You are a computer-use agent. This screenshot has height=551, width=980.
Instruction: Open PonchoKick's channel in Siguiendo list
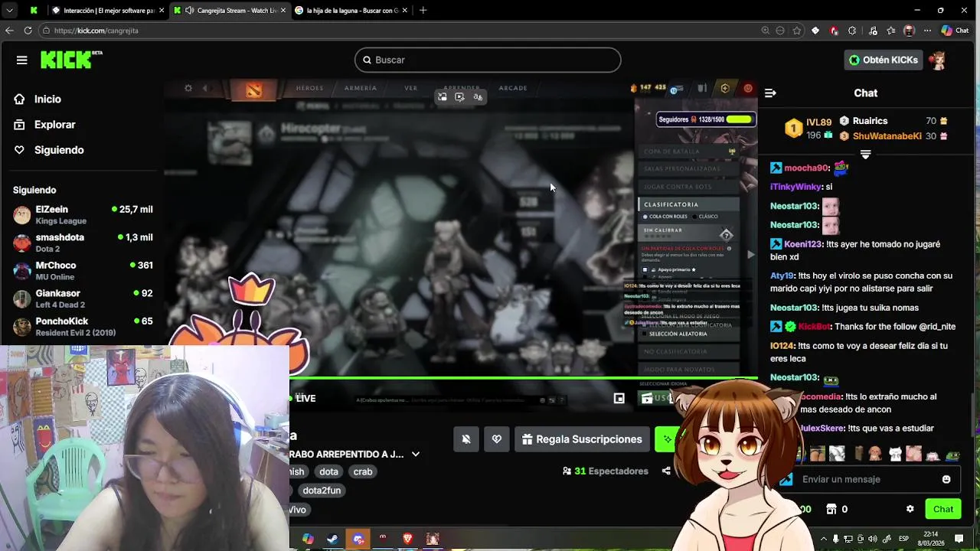coord(83,327)
